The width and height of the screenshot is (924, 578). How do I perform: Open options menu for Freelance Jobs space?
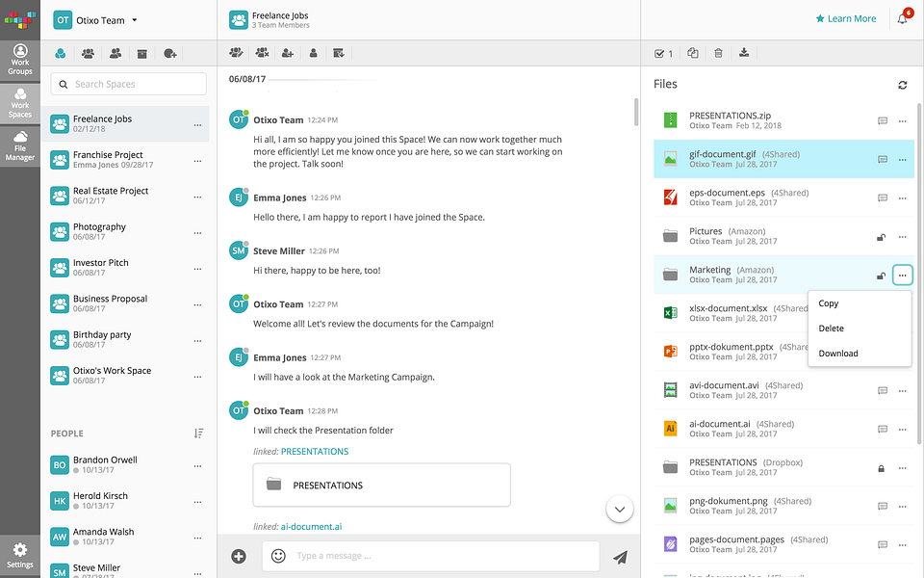click(197, 125)
